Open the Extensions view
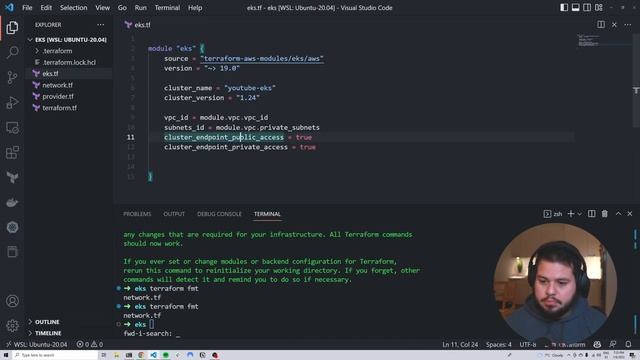 point(12,153)
